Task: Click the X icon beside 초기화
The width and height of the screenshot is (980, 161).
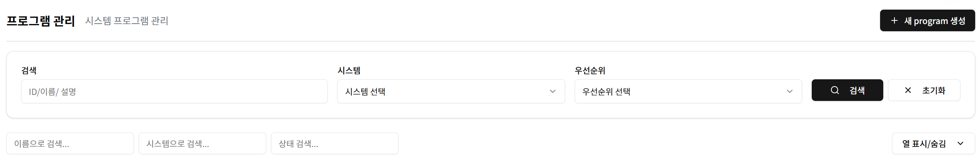Action: pyautogui.click(x=908, y=90)
